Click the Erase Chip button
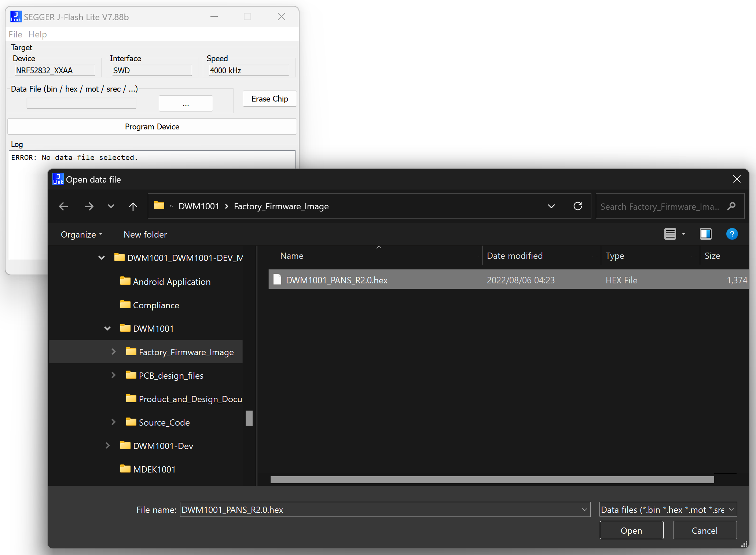Image resolution: width=756 pixels, height=555 pixels. click(269, 99)
